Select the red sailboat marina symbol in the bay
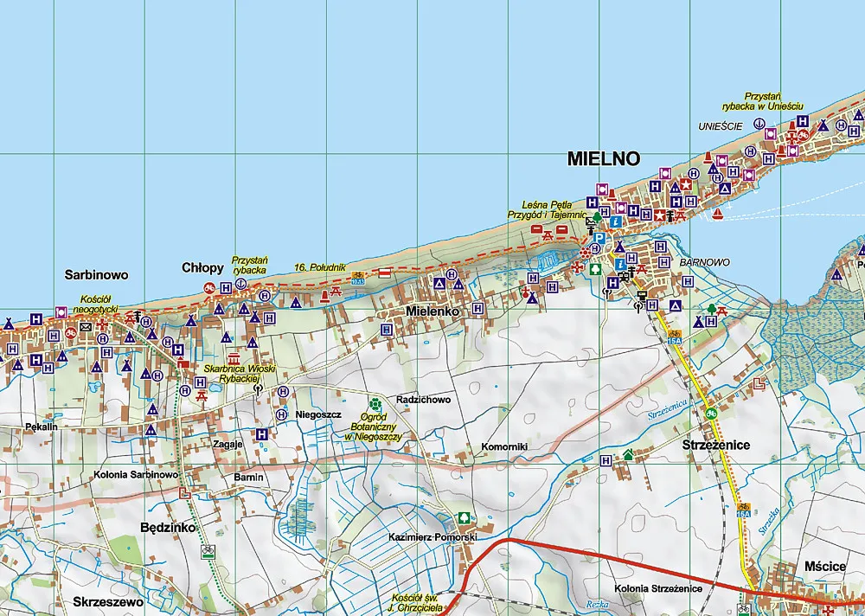This screenshot has width=865, height=616. click(717, 214)
